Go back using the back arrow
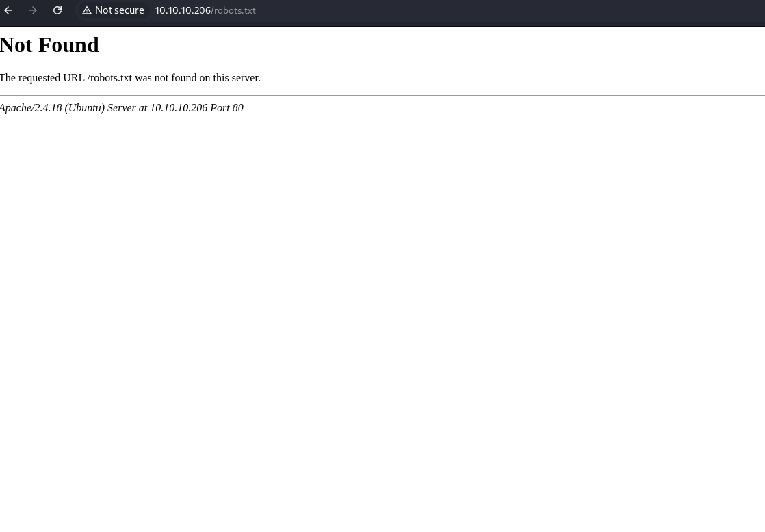Image resolution: width=765 pixels, height=532 pixels. (9, 10)
